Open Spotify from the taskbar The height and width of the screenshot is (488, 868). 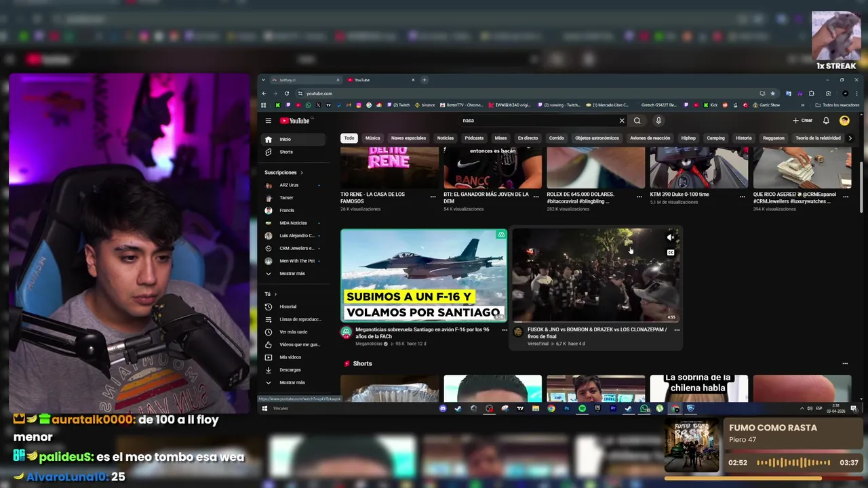[x=582, y=409]
